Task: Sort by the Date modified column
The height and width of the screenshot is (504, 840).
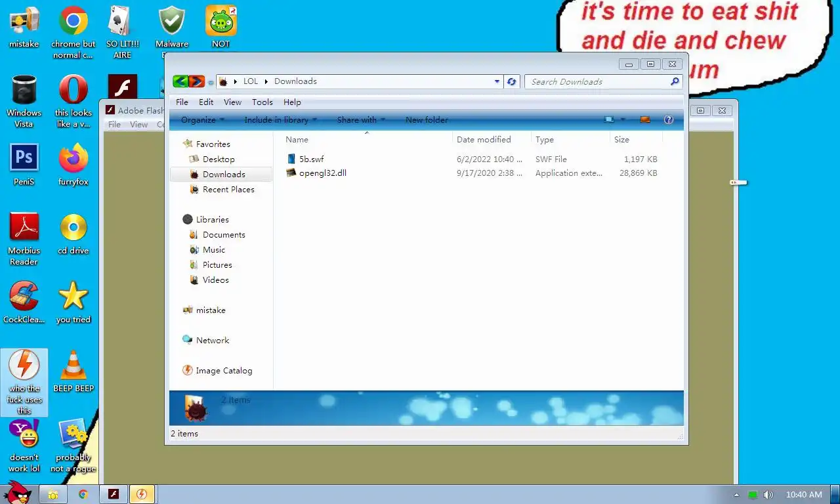Action: [492, 139]
